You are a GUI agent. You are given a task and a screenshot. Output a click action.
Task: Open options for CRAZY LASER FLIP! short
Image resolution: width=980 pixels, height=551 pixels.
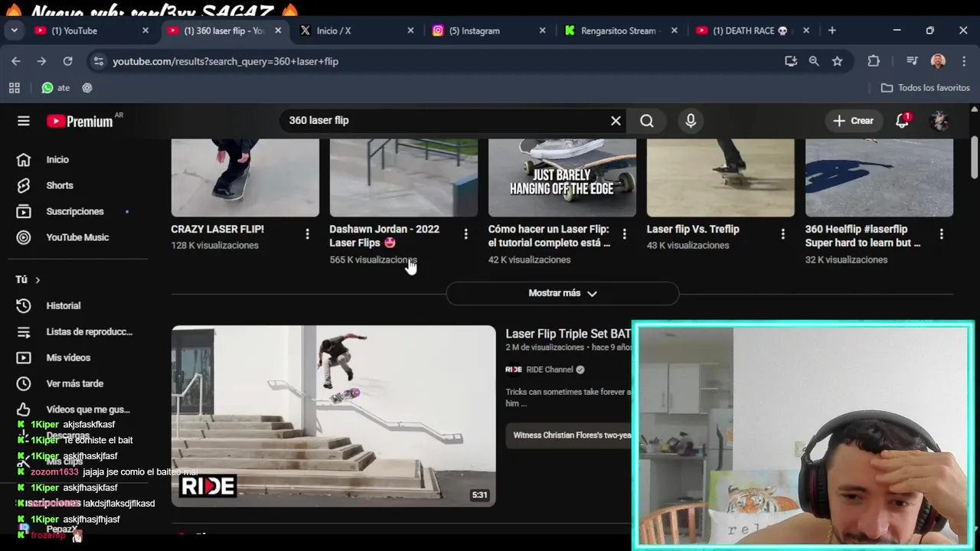tap(307, 234)
